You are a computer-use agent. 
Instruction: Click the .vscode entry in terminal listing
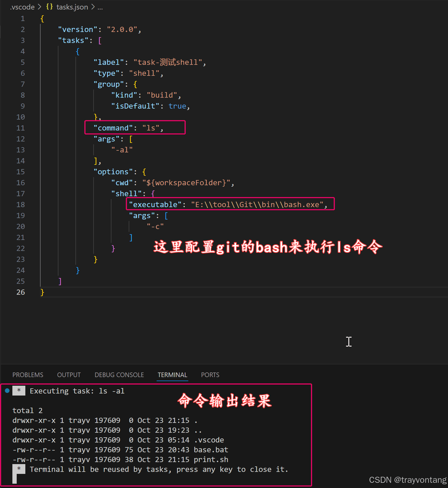pyautogui.click(x=209, y=440)
